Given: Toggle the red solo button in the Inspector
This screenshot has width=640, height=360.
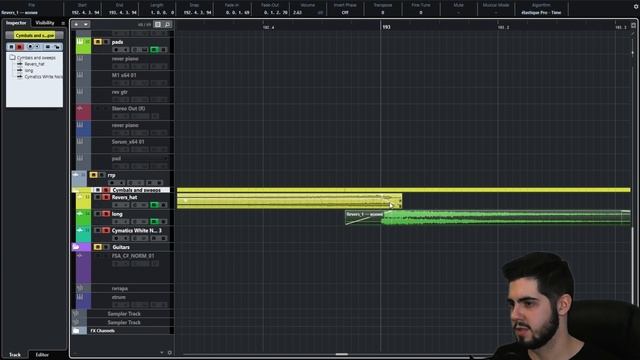Looking at the screenshot, I should 20,47.
